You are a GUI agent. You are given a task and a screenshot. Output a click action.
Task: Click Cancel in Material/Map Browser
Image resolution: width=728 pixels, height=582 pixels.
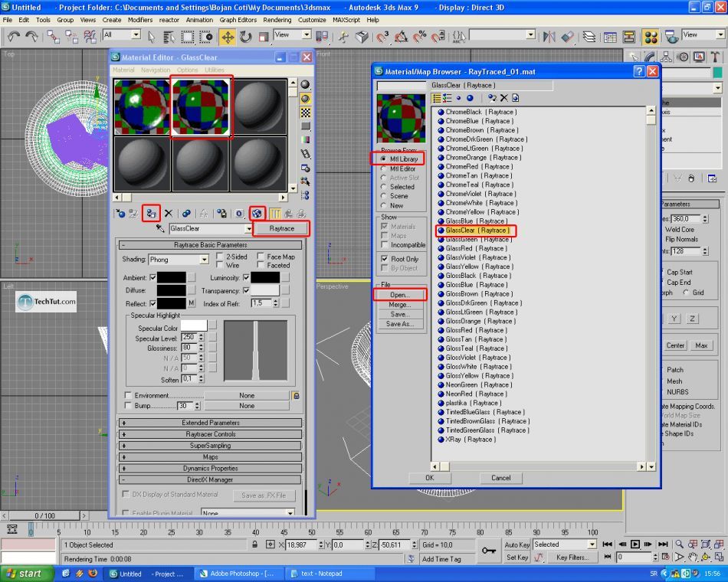point(501,478)
